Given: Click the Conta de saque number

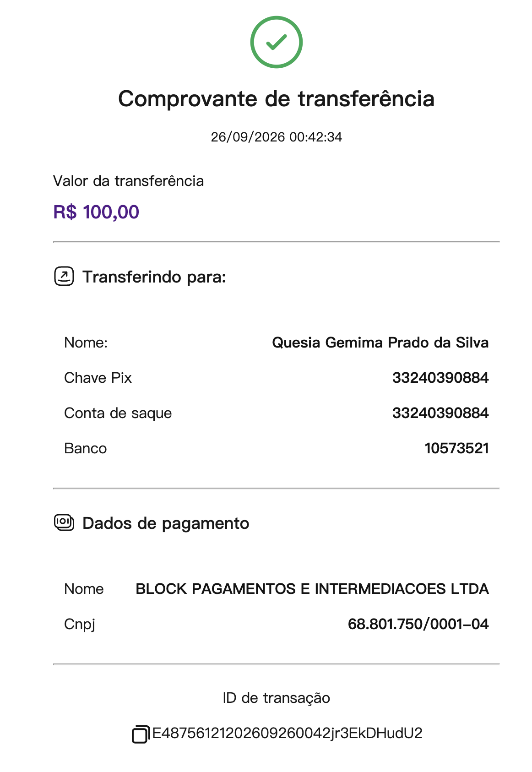Looking at the screenshot, I should tap(440, 413).
